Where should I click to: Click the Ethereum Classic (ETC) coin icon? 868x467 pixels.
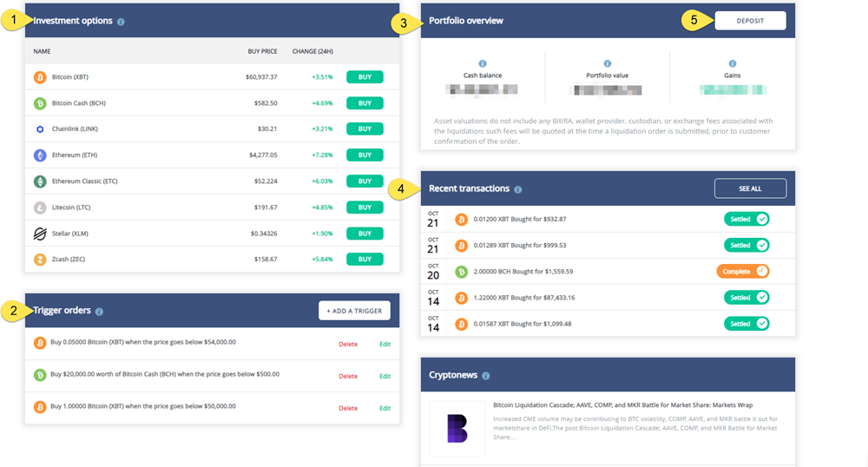pos(40,181)
